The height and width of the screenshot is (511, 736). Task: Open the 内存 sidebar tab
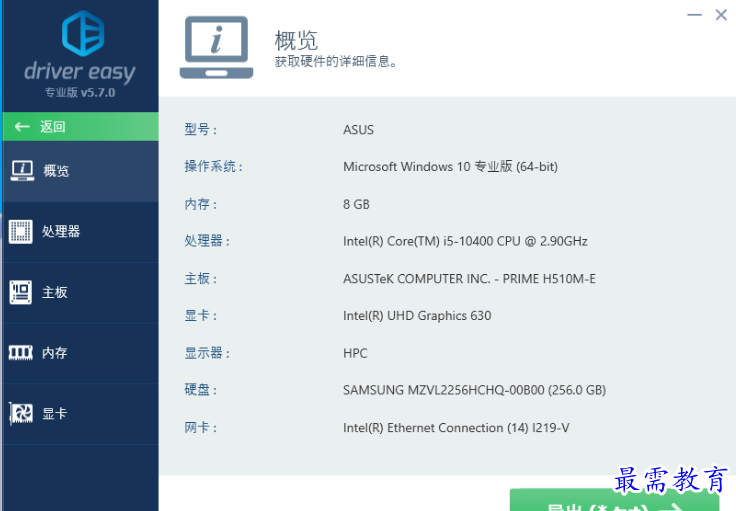(80, 353)
